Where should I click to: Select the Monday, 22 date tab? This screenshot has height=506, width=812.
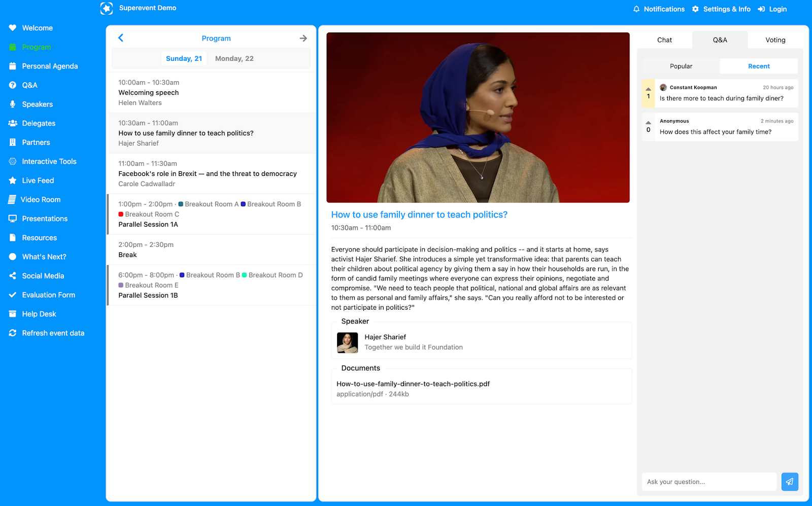(234, 59)
